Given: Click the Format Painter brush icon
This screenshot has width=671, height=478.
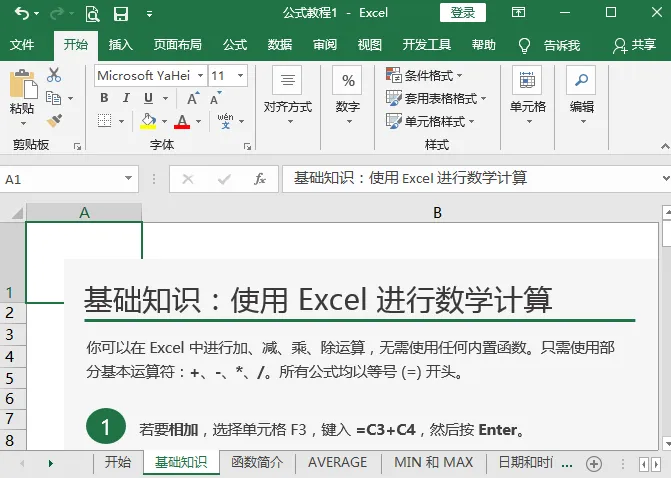Looking at the screenshot, I should pyautogui.click(x=54, y=121).
